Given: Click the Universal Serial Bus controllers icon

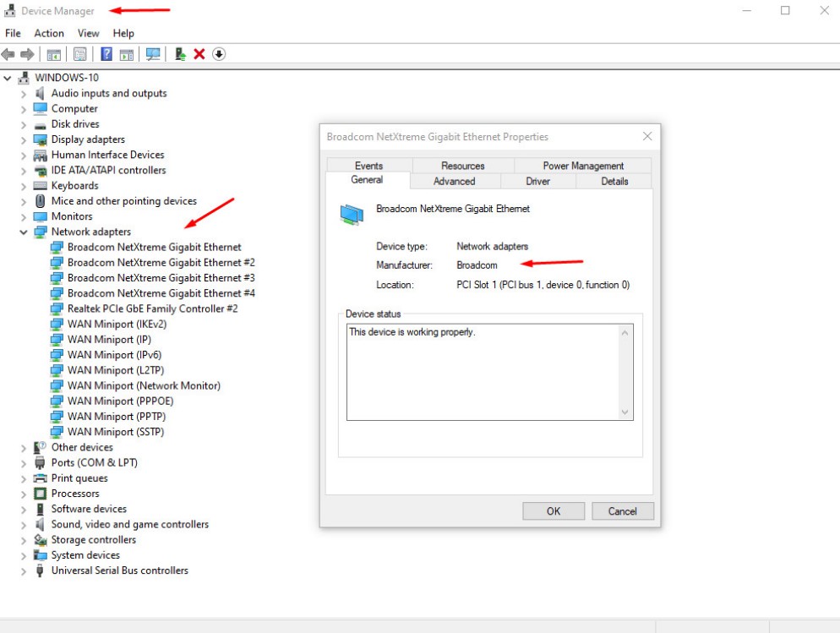Looking at the screenshot, I should (40, 570).
